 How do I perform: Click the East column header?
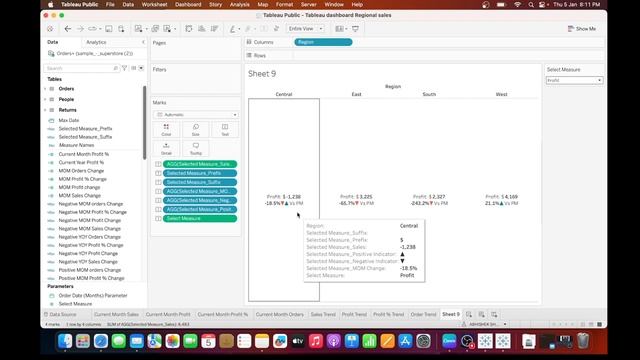356,94
